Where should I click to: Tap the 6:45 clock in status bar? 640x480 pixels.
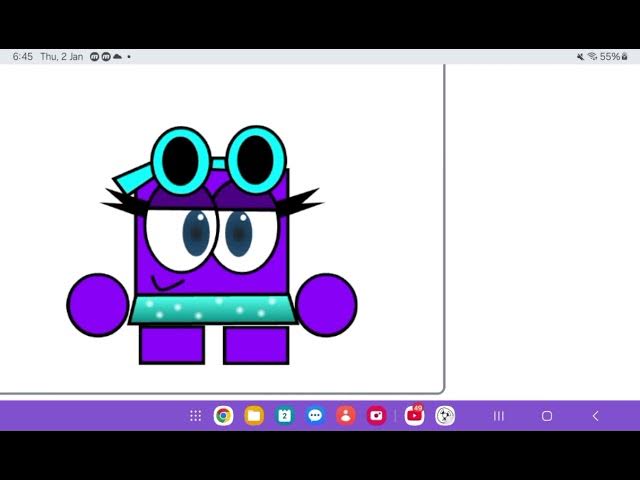(22, 56)
